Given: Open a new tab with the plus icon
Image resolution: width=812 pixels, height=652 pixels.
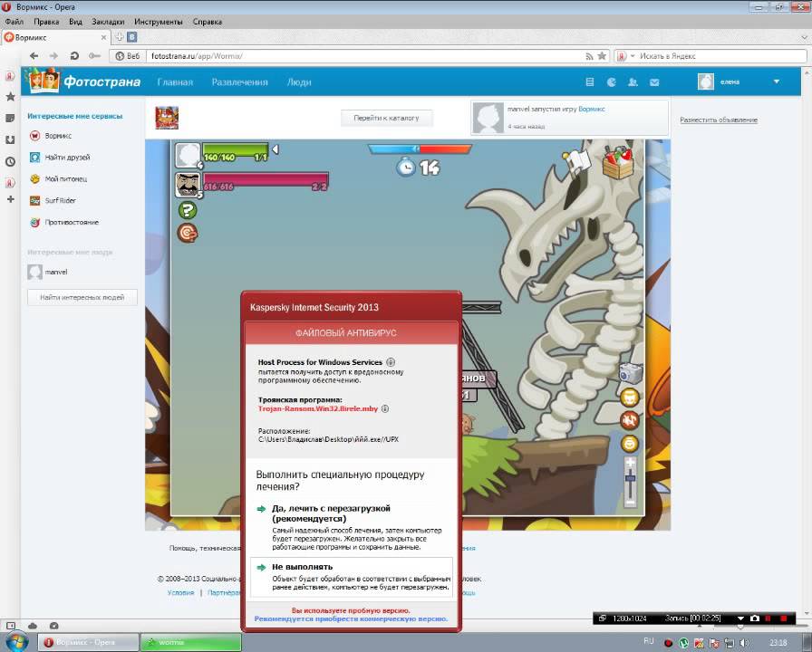Looking at the screenshot, I should [119, 37].
